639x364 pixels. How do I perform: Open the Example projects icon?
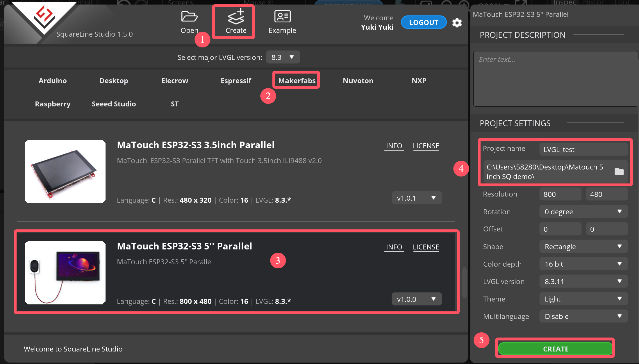pyautogui.click(x=282, y=17)
